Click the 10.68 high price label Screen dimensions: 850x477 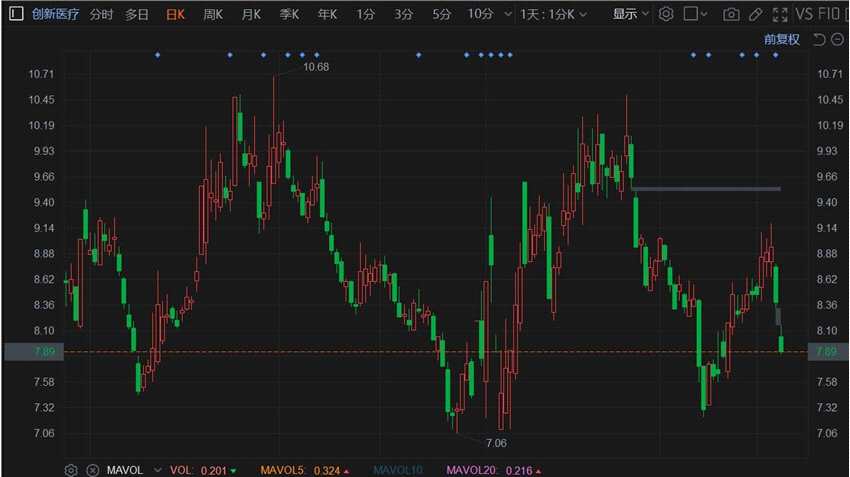pyautogui.click(x=316, y=67)
